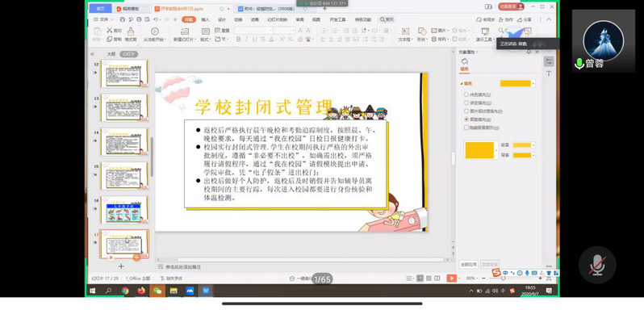Select the solid fill (纯色填充) radio button
This screenshot has width=644, height=310.
[x=466, y=94]
